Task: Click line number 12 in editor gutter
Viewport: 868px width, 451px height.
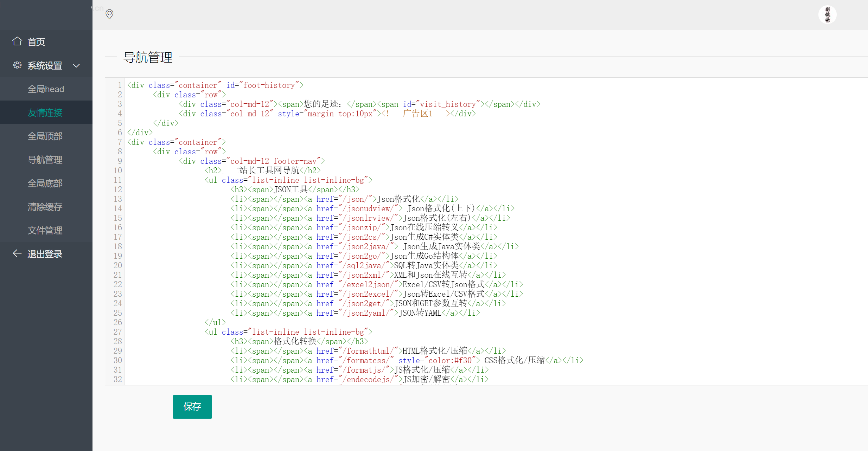Action: tap(118, 189)
